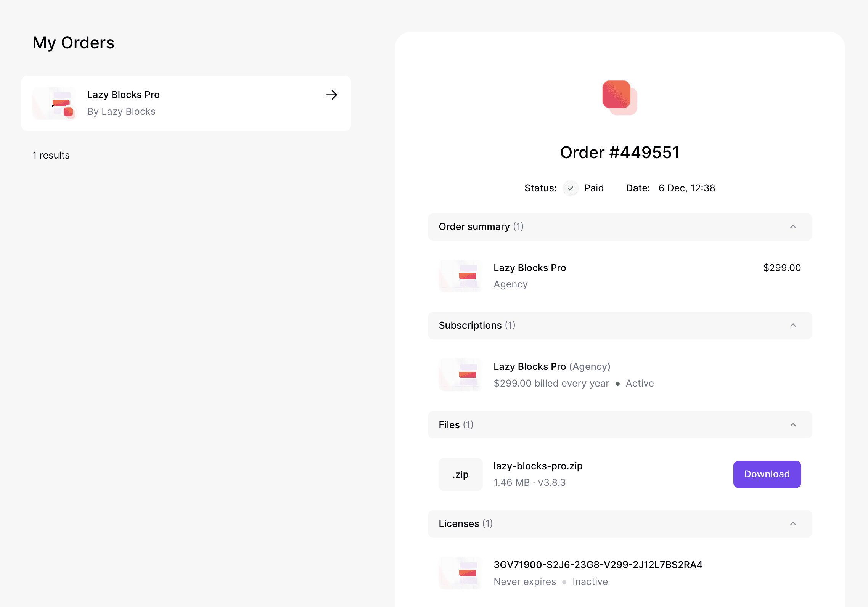Click the Inactive status dot under Licenses
The image size is (868, 607).
[564, 582]
